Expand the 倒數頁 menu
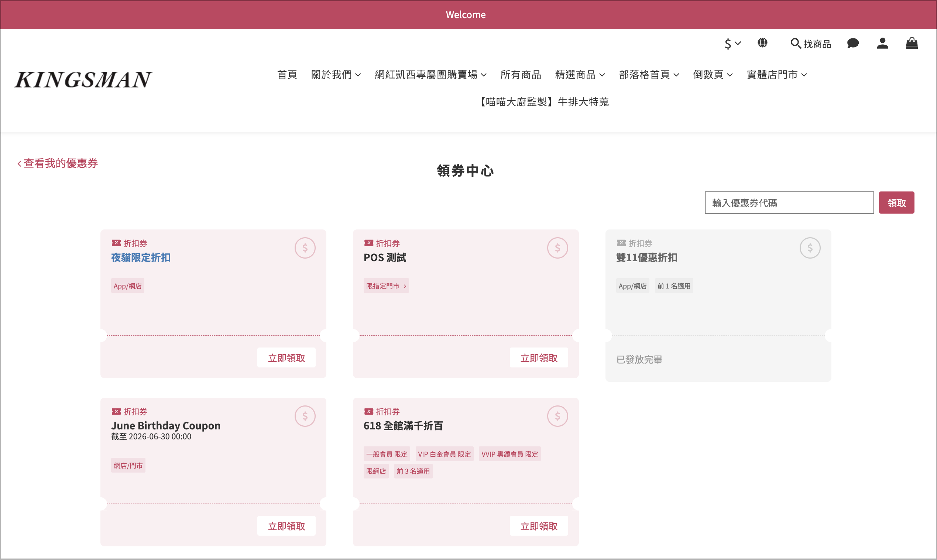The width and height of the screenshot is (937, 560). 713,75
